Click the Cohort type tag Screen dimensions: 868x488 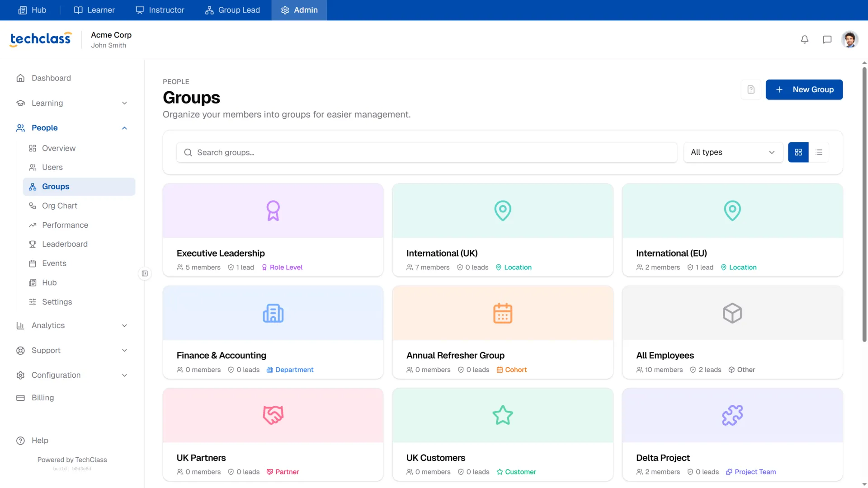click(512, 370)
